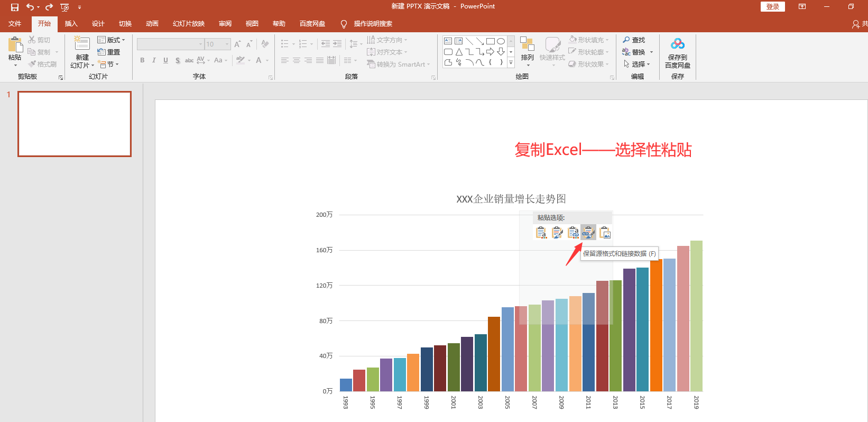This screenshot has height=422, width=868.
Task: Toggle Strikethrough abc button
Action: tap(189, 60)
